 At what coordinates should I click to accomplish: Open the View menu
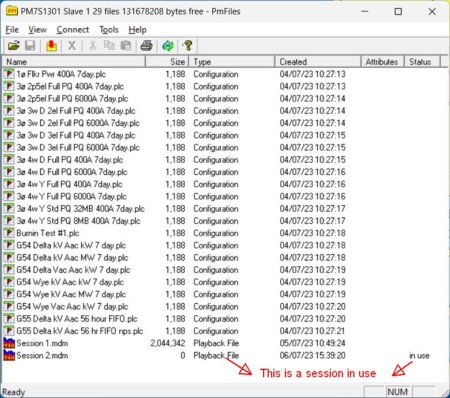tap(37, 30)
